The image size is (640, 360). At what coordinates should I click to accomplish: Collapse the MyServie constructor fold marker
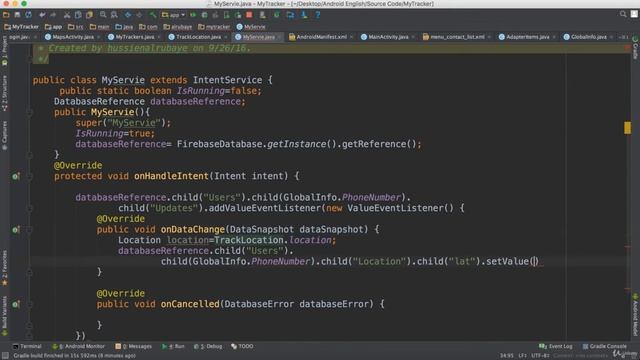pyautogui.click(x=29, y=112)
